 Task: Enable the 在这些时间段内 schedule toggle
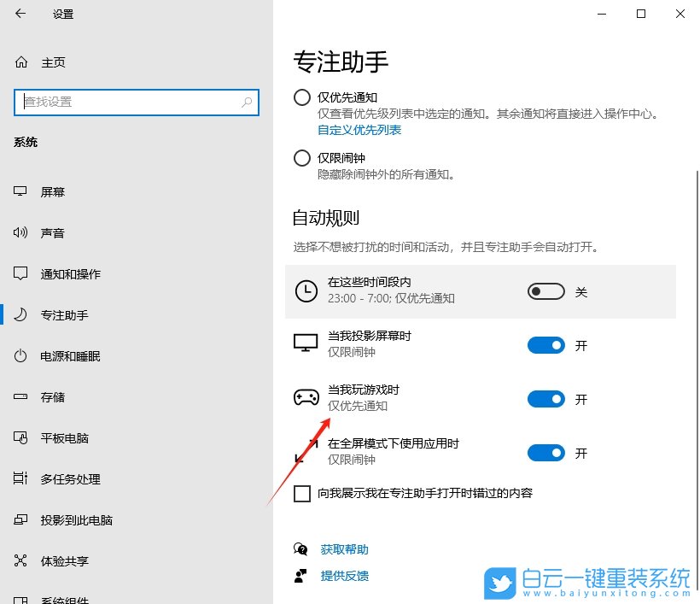(x=545, y=291)
